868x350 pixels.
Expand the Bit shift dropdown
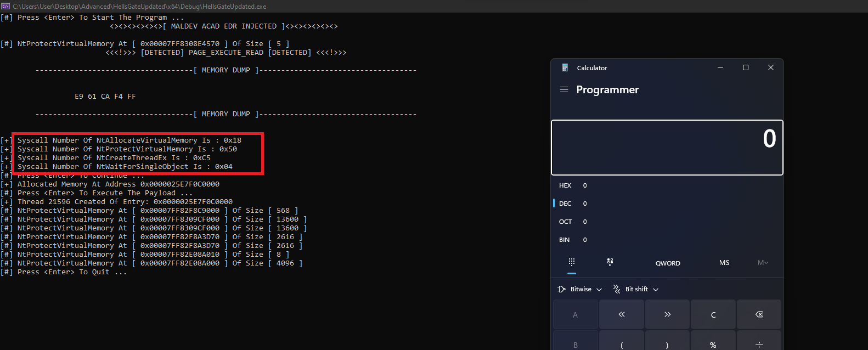pos(636,289)
